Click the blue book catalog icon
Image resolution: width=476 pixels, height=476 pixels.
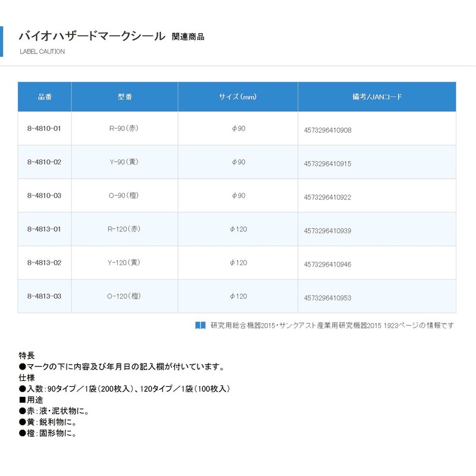[200, 325]
